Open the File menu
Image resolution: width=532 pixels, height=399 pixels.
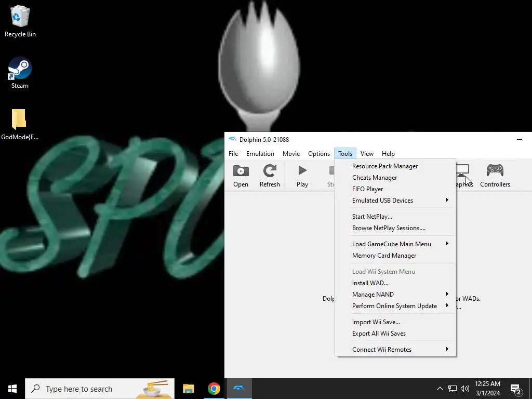[233, 154]
